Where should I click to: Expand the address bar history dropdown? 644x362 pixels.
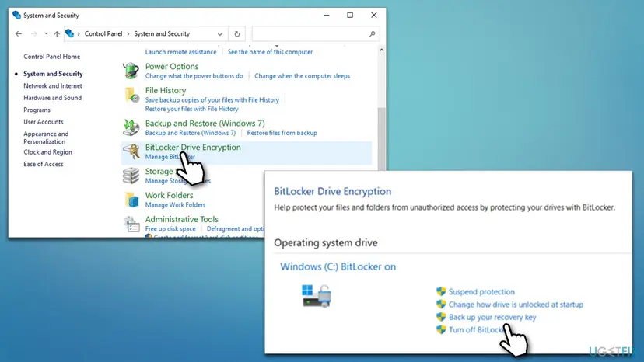(x=220, y=33)
